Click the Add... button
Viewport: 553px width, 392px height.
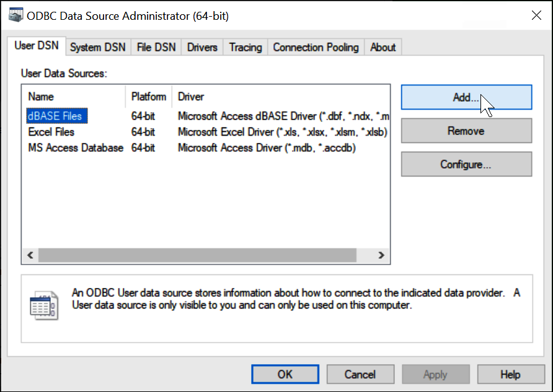pos(466,97)
